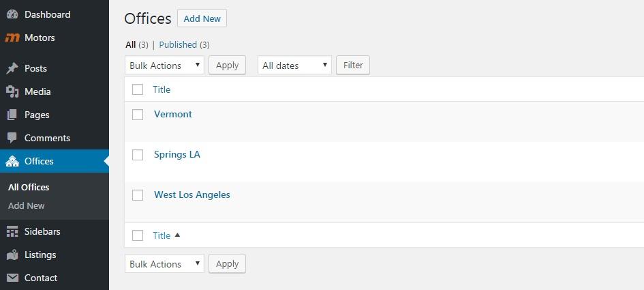Click the Pages icon in sidebar
644x290 pixels.
(12, 115)
